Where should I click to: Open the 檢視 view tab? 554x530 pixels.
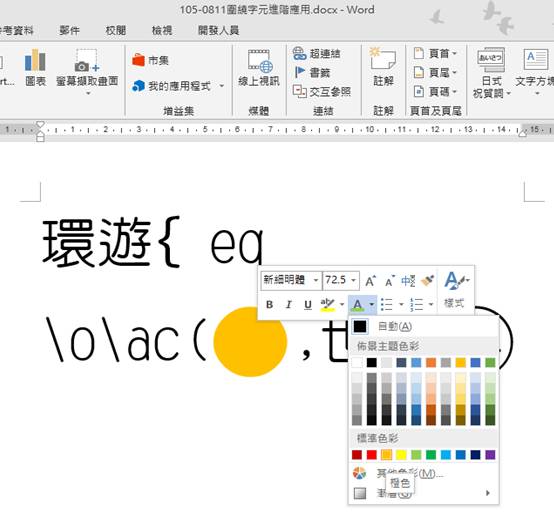(x=162, y=30)
